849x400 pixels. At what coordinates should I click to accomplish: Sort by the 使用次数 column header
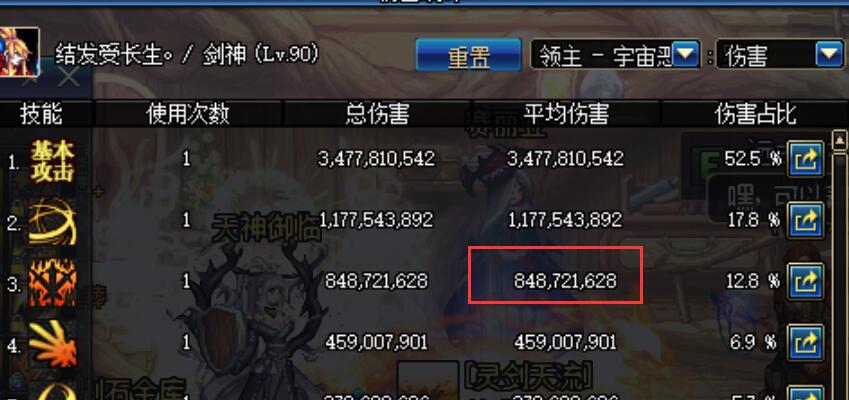188,114
